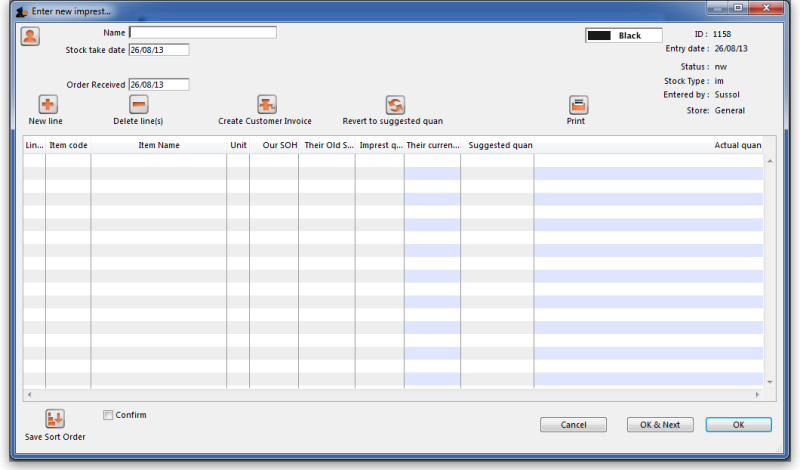Click the Print icon
The height and width of the screenshot is (470, 800).
tap(578, 105)
